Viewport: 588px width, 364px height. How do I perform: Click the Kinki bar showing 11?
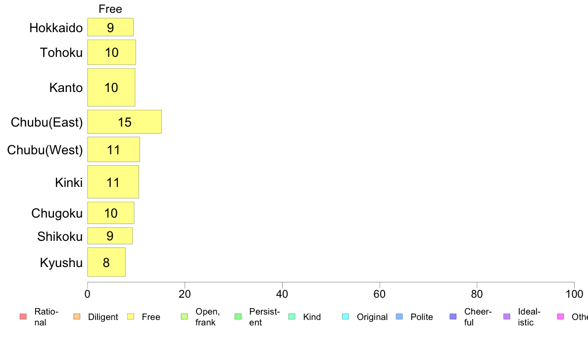click(113, 182)
